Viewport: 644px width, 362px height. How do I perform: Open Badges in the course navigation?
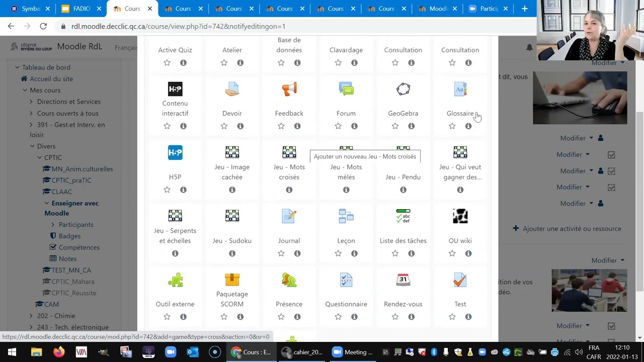[x=69, y=236]
